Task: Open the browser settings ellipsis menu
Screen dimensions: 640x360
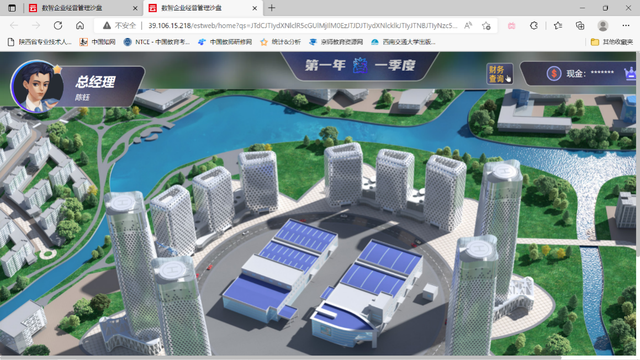Action: 626,26
